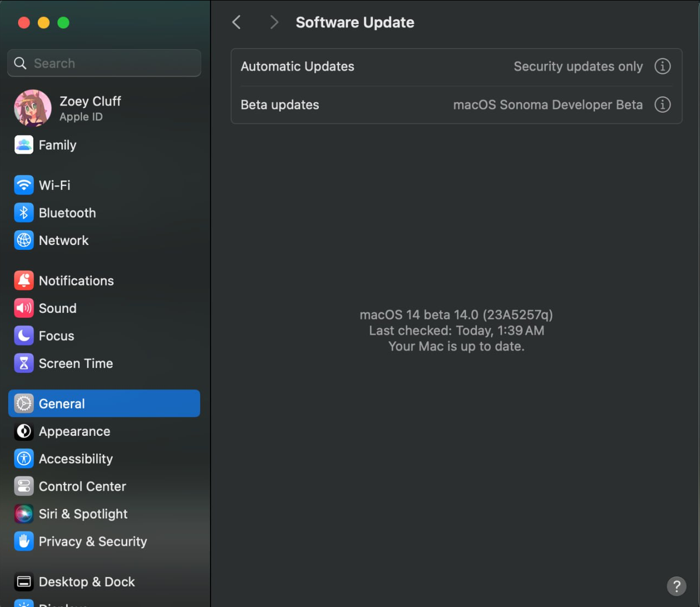Open Wi-Fi settings in sidebar
Viewport: 700px width, 607px height.
[54, 185]
